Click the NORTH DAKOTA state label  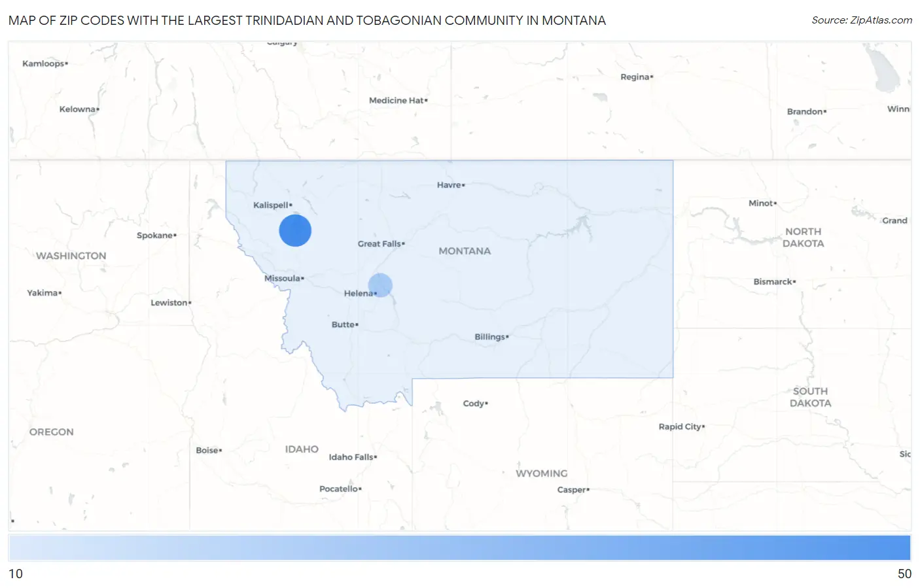[x=803, y=237]
